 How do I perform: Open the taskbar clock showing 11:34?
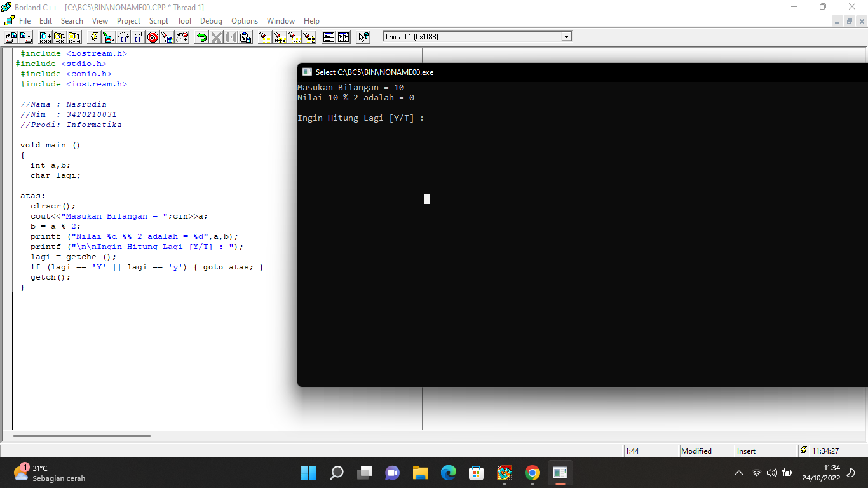tap(821, 473)
